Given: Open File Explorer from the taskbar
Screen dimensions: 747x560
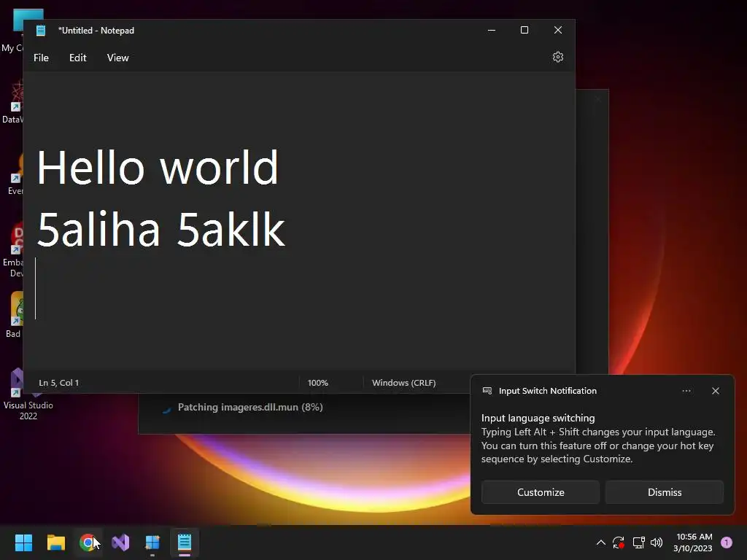Looking at the screenshot, I should point(55,542).
